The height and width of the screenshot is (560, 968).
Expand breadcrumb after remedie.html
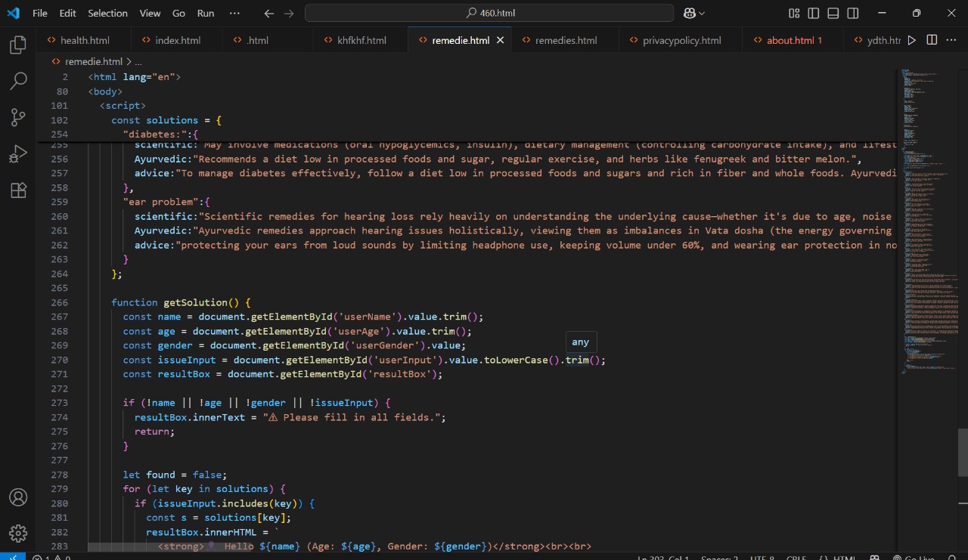click(138, 61)
